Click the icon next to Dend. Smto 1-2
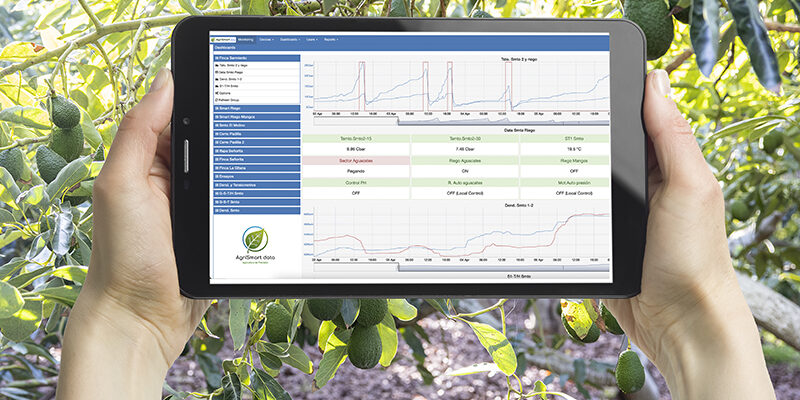This screenshot has height=400, width=800. pos(218,79)
